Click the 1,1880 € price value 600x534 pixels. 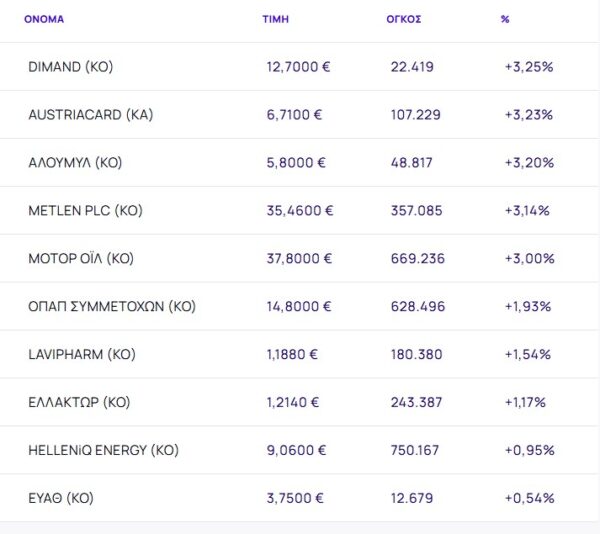(293, 355)
